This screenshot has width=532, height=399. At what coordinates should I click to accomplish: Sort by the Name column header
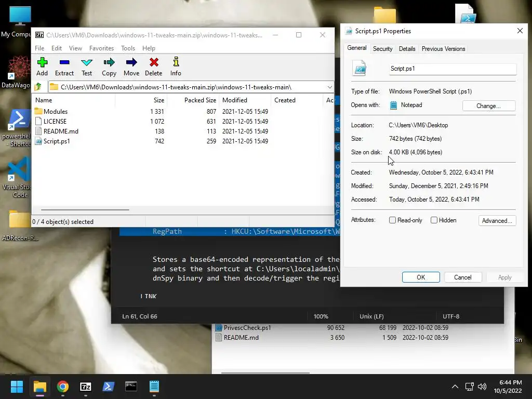74,100
